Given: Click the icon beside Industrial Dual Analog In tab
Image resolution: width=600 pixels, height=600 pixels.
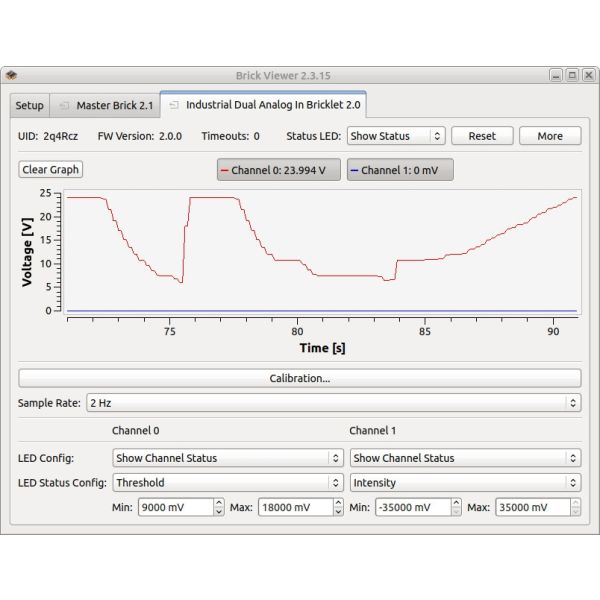Looking at the screenshot, I should pos(174,105).
